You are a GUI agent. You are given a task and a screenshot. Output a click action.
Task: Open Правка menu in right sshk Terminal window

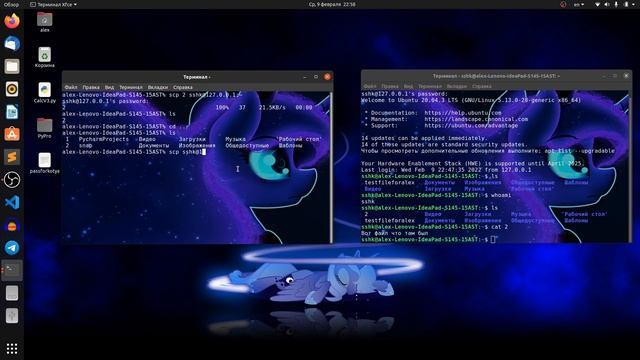click(390, 86)
